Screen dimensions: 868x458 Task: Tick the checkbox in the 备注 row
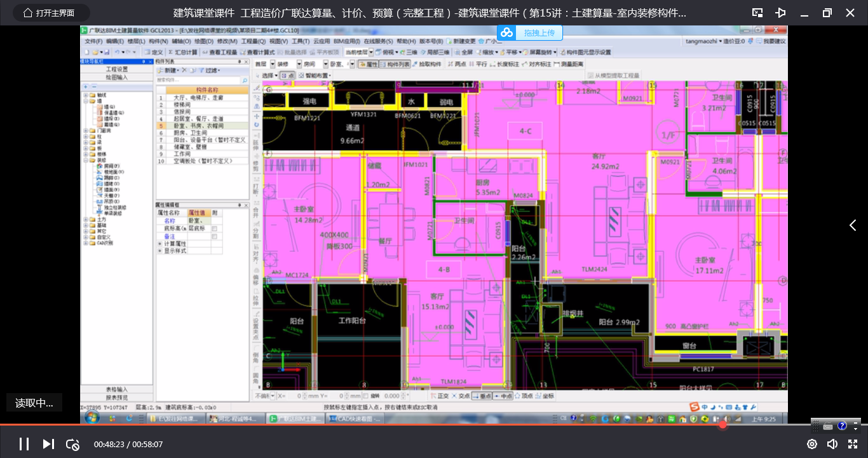click(214, 237)
